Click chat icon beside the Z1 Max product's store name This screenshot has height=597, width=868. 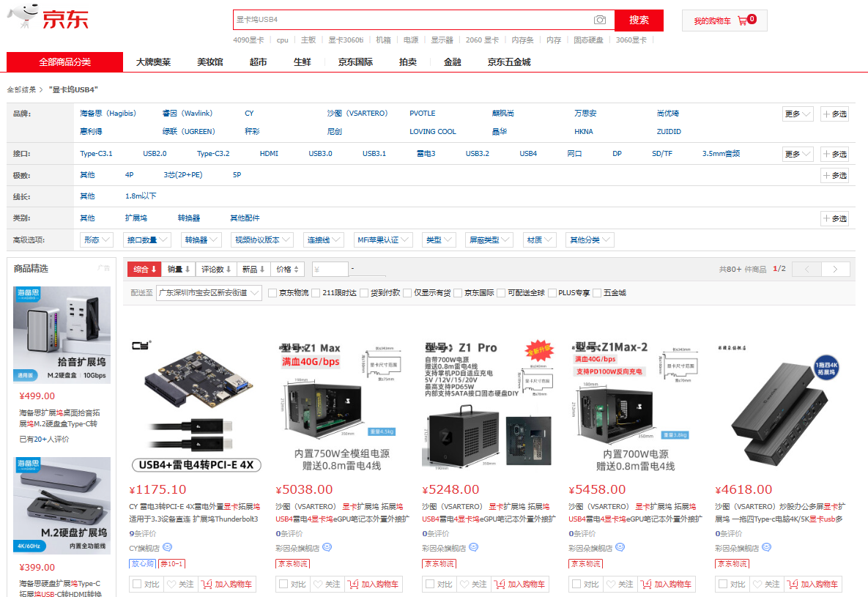[x=327, y=547]
